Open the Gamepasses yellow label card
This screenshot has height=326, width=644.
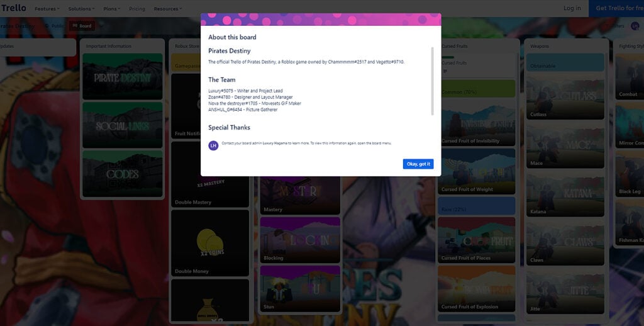186,62
